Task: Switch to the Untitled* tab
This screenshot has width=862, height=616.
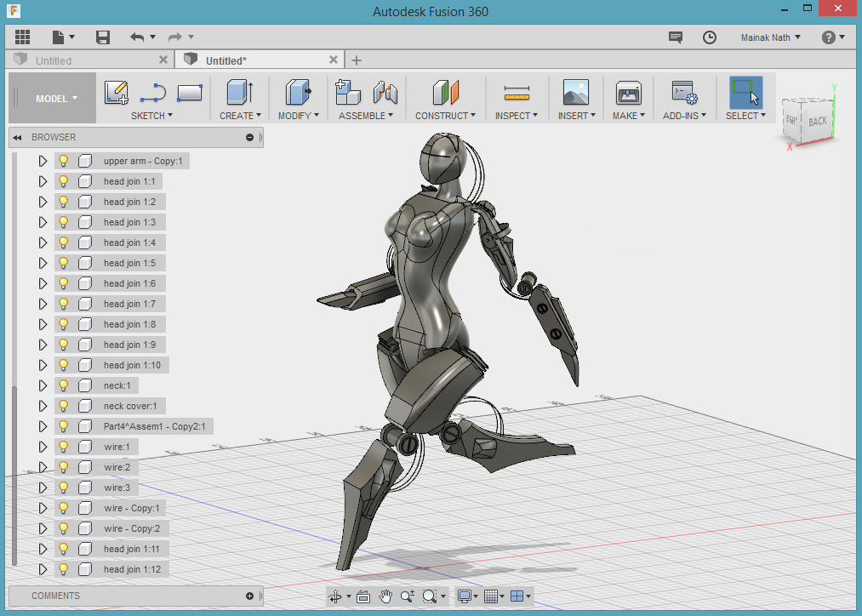Action: tap(226, 60)
